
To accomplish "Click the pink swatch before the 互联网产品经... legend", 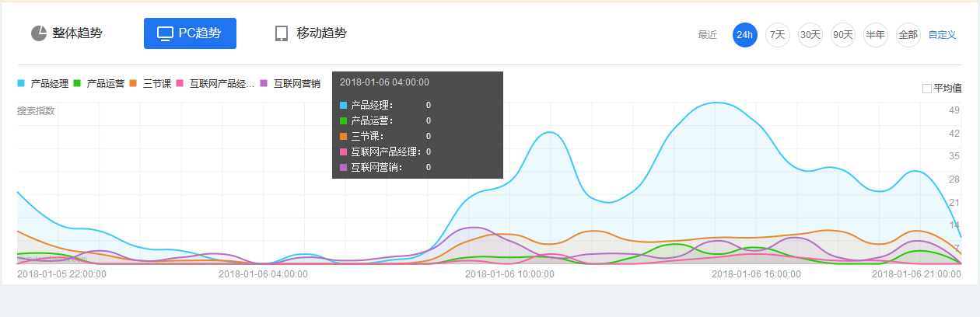I will point(180,83).
